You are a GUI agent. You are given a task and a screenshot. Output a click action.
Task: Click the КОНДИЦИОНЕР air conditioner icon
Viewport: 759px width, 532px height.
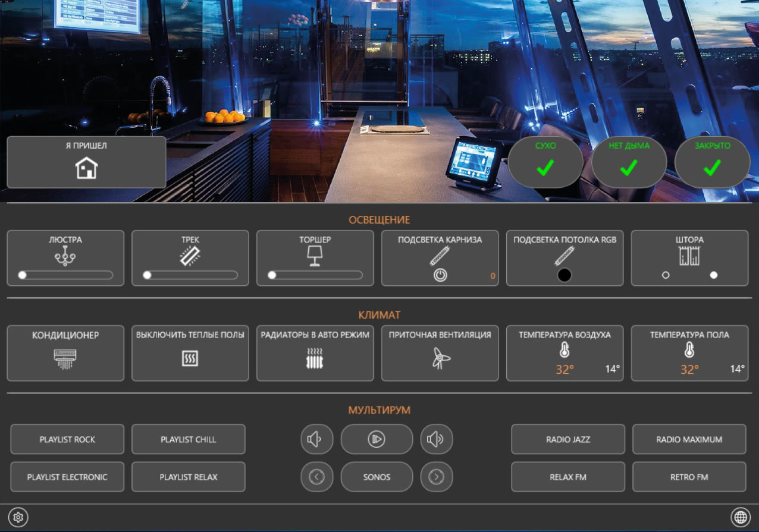pyautogui.click(x=65, y=359)
